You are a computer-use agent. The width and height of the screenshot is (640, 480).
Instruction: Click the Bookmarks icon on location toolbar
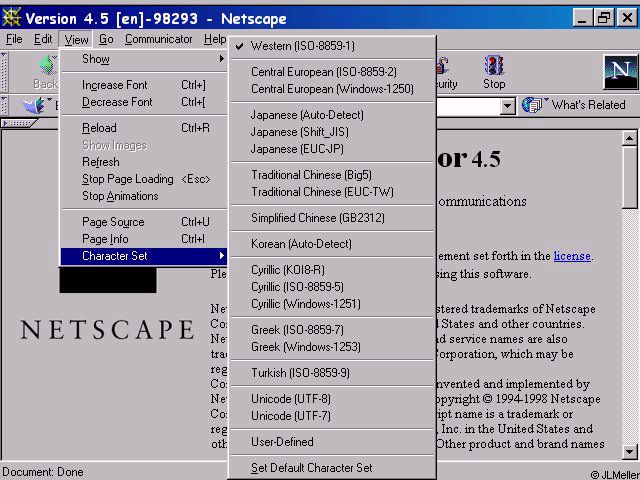click(x=33, y=105)
